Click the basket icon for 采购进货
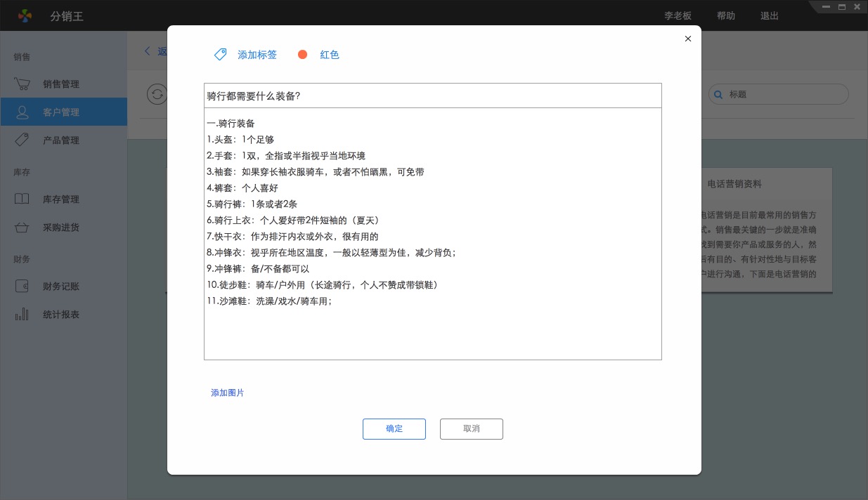The width and height of the screenshot is (868, 500). pos(22,228)
